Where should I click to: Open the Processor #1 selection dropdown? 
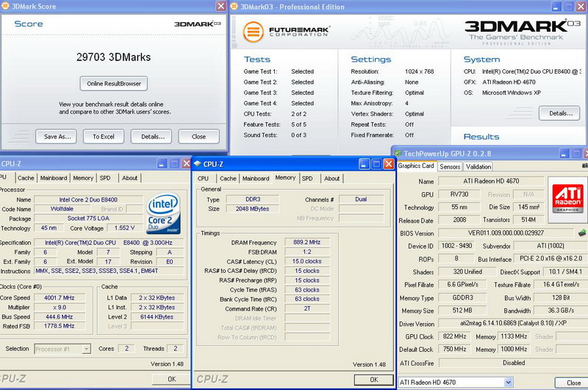pos(86,349)
